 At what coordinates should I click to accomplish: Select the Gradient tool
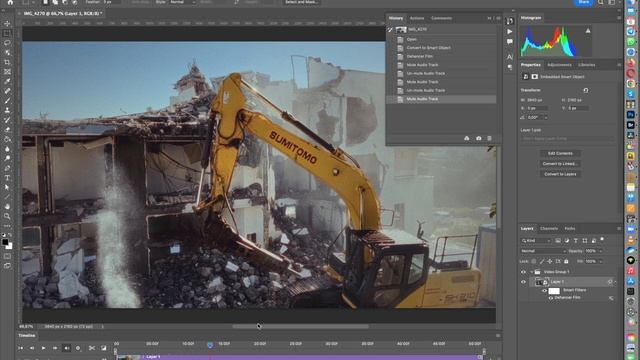coord(7,139)
